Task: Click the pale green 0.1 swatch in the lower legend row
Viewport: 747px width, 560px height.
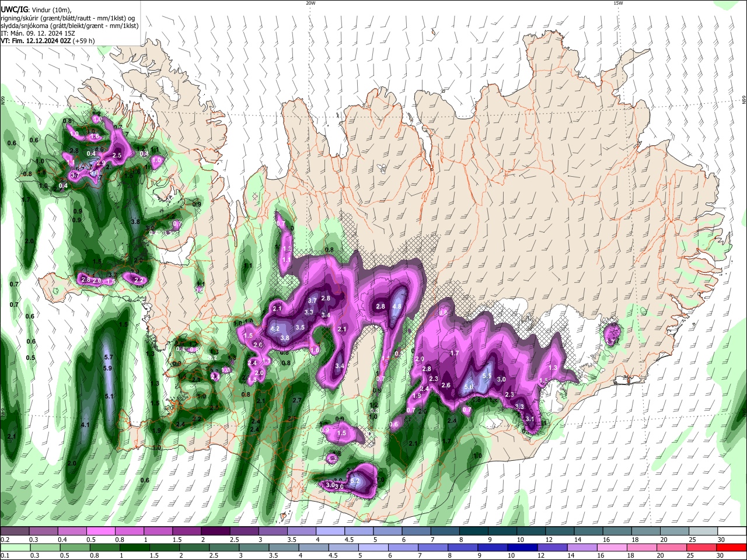Action: [x=15, y=547]
